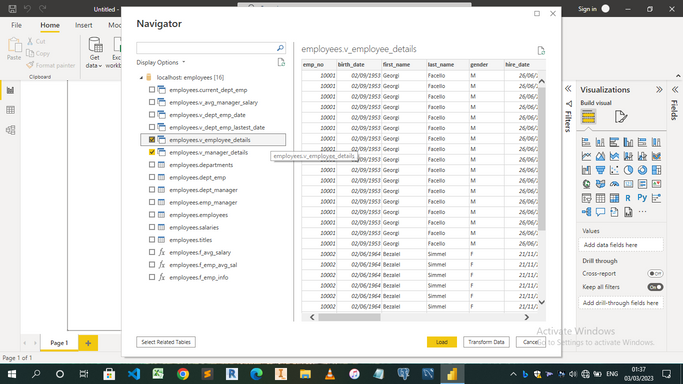Viewport: 683px width, 384px height.
Task: Click Sign in at top right
Action: [587, 9]
